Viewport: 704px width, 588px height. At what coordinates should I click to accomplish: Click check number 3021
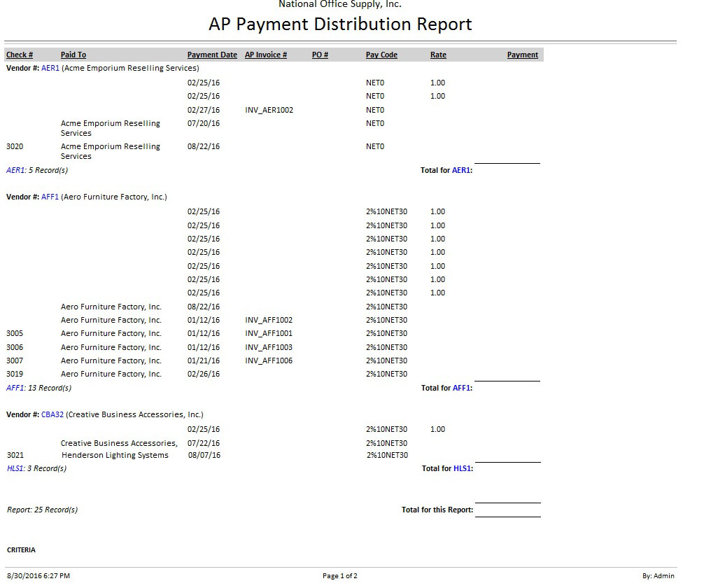(15, 456)
